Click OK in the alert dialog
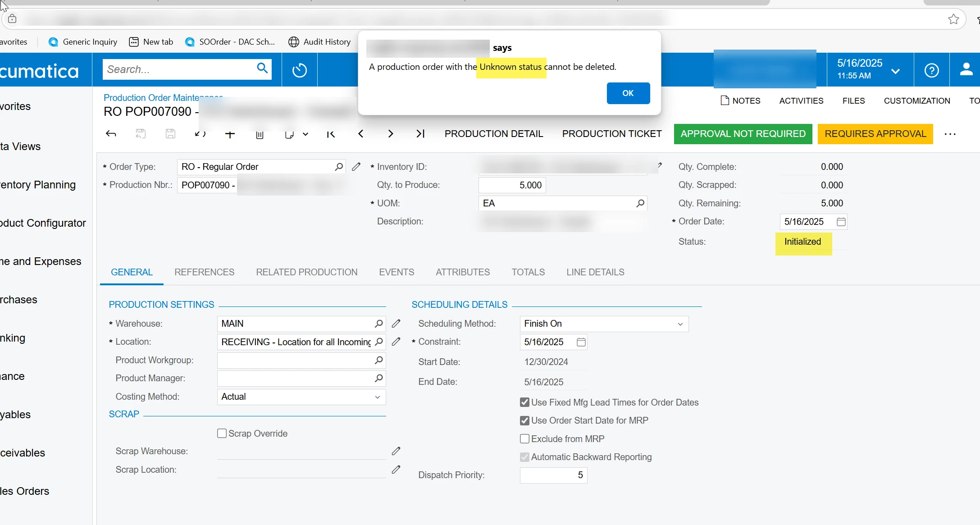The width and height of the screenshot is (980, 525). click(628, 93)
